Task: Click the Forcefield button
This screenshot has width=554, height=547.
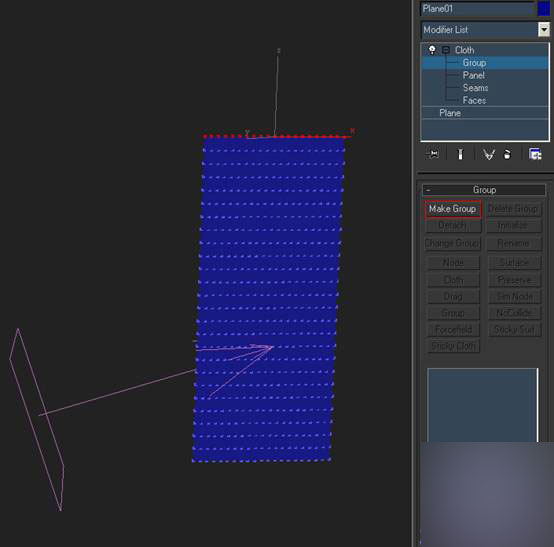Action: [x=454, y=330]
